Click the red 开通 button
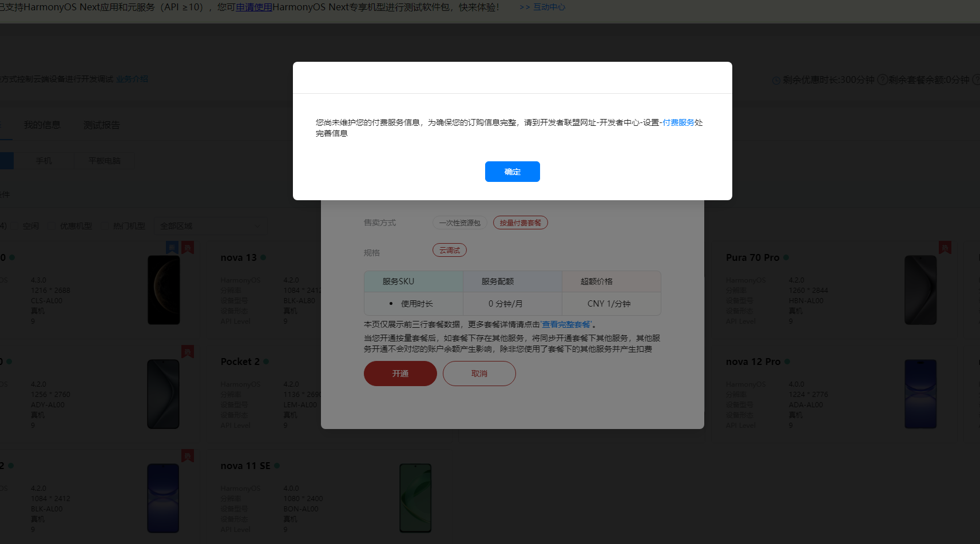This screenshot has width=980, height=544. [x=400, y=374]
